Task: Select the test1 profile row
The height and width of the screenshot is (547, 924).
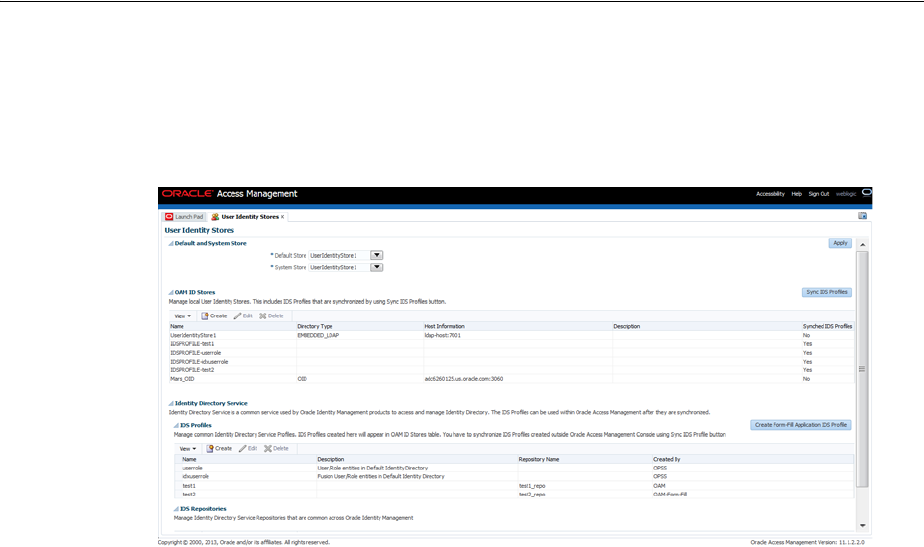Action: [x=514, y=486]
